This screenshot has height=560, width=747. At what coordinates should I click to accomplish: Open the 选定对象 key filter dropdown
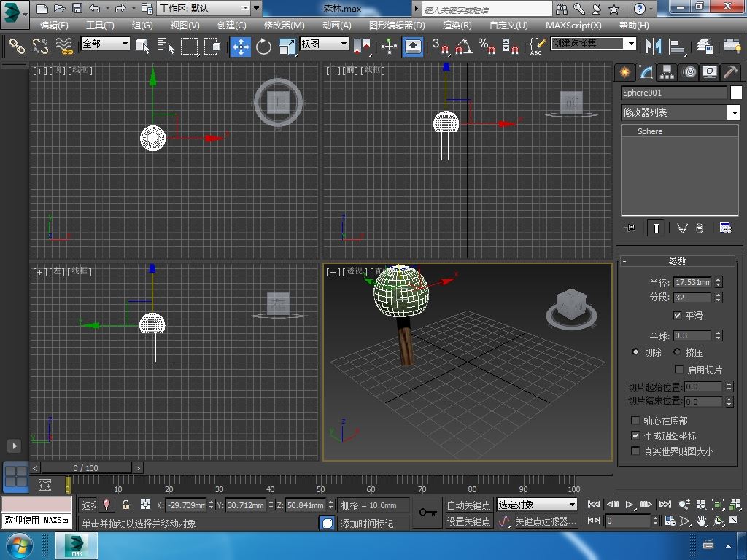coord(537,505)
